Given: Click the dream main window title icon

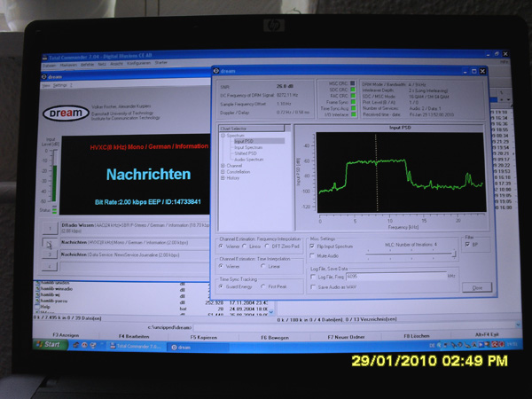Looking at the screenshot, I should 43,76.
